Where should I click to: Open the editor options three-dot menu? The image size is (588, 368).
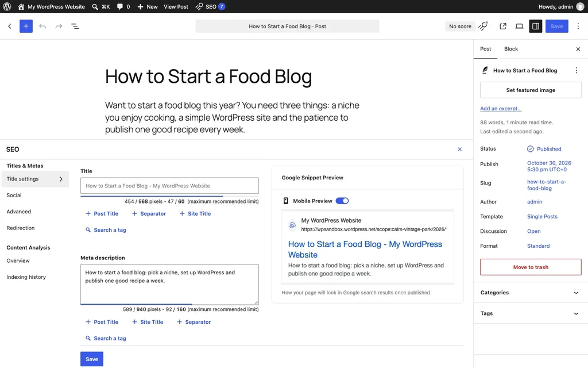click(578, 26)
